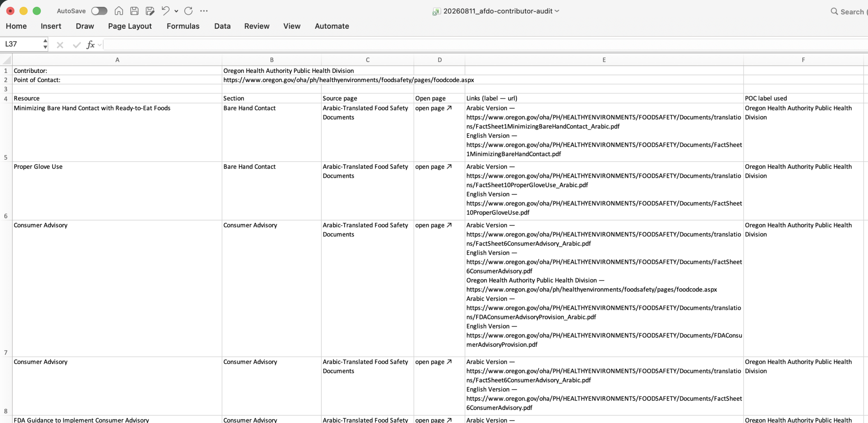Click the Search magnifier icon
The width and height of the screenshot is (868, 423).
coord(834,11)
